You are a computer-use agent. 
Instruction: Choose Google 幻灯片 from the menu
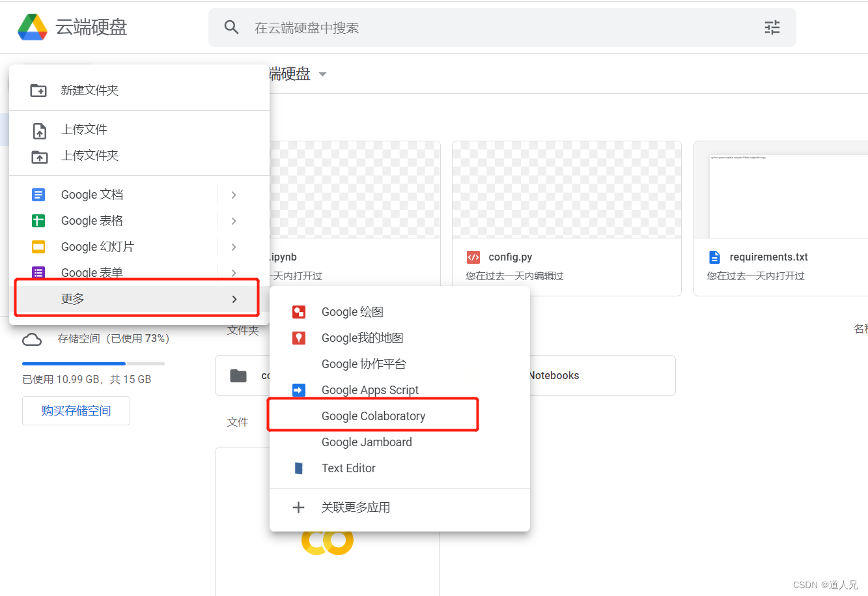coord(139,247)
